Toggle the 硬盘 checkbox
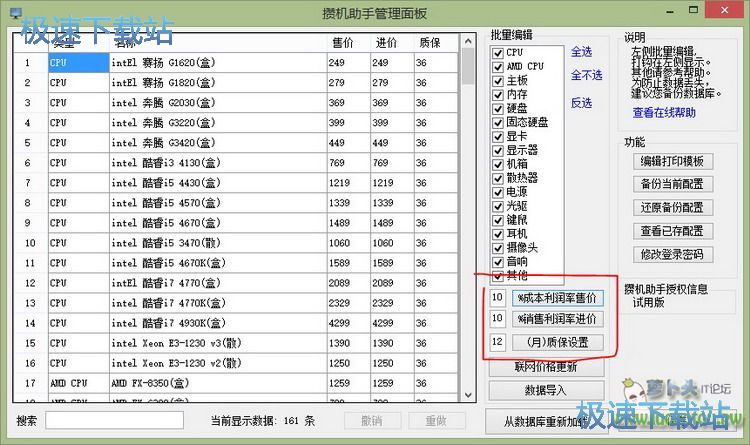 [x=498, y=109]
